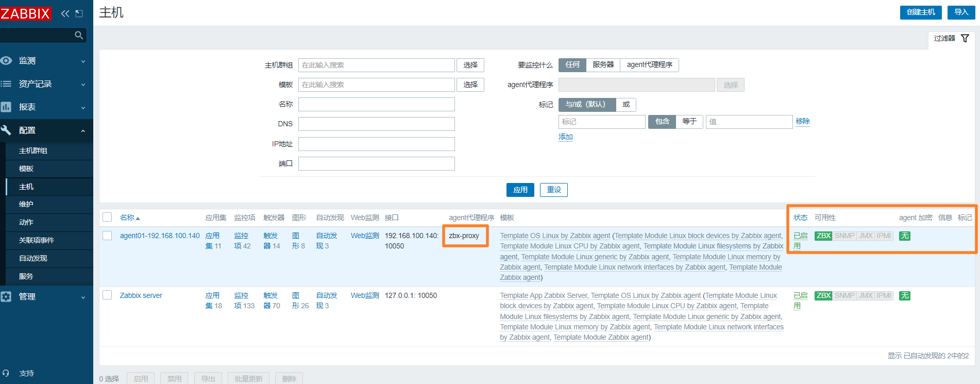The height and width of the screenshot is (384, 980).
Task: Select 与/或 (默认) tag mode
Action: click(587, 105)
